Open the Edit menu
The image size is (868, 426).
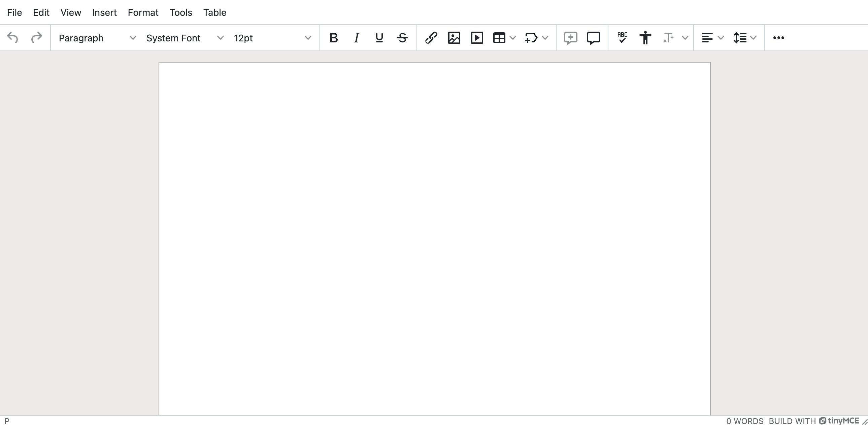tap(41, 12)
